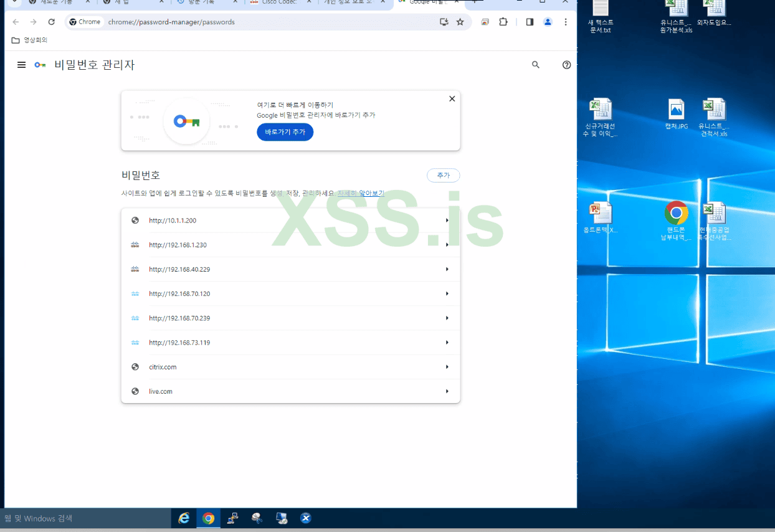Select 유니스트 원가분석.xls desktop file

point(676,16)
